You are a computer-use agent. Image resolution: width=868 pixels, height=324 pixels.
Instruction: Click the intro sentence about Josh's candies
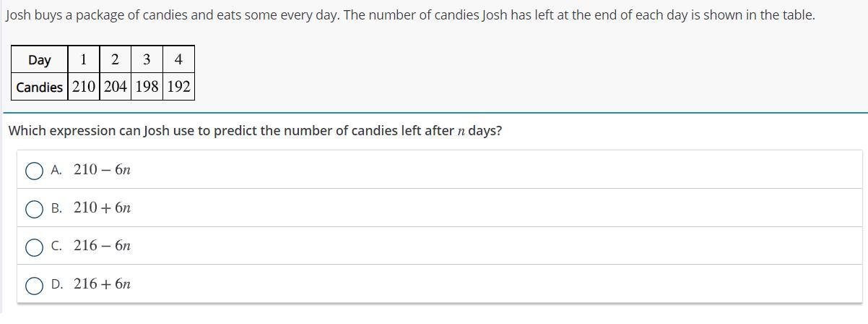coord(409,14)
